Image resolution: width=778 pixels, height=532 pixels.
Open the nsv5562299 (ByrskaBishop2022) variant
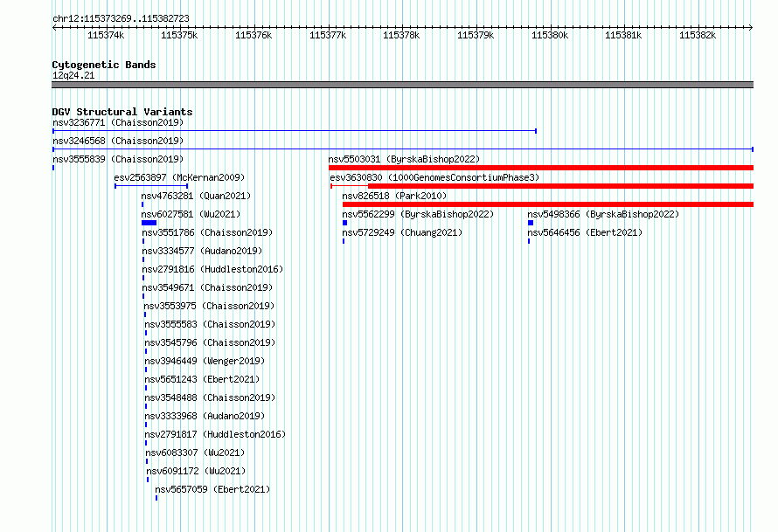tap(418, 214)
